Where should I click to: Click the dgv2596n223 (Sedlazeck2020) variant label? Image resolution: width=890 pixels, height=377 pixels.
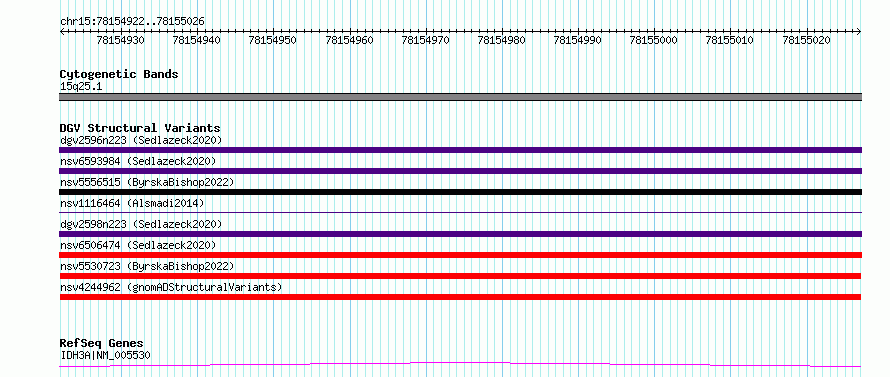pyautogui.click(x=141, y=140)
